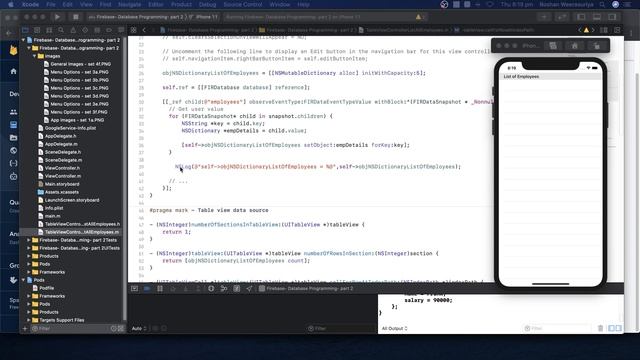Image resolution: width=640 pixels, height=360 pixels.
Task: Click the console Filter field
Action: point(557,328)
